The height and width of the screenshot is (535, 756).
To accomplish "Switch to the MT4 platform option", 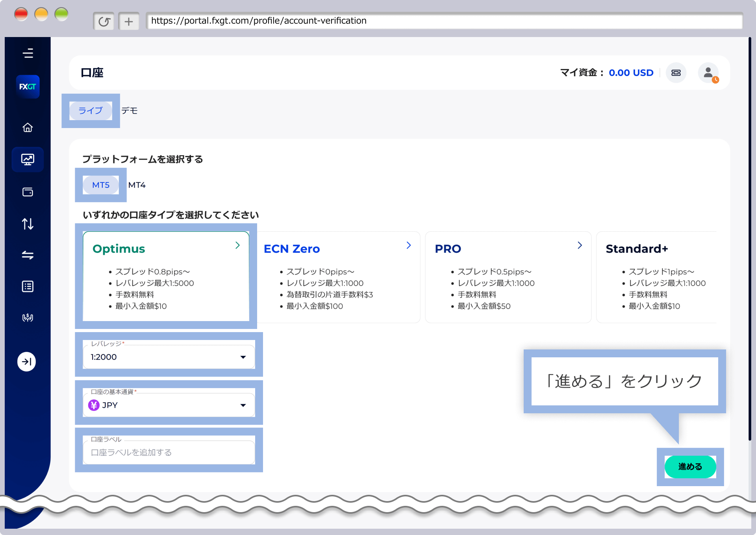I will click(137, 185).
